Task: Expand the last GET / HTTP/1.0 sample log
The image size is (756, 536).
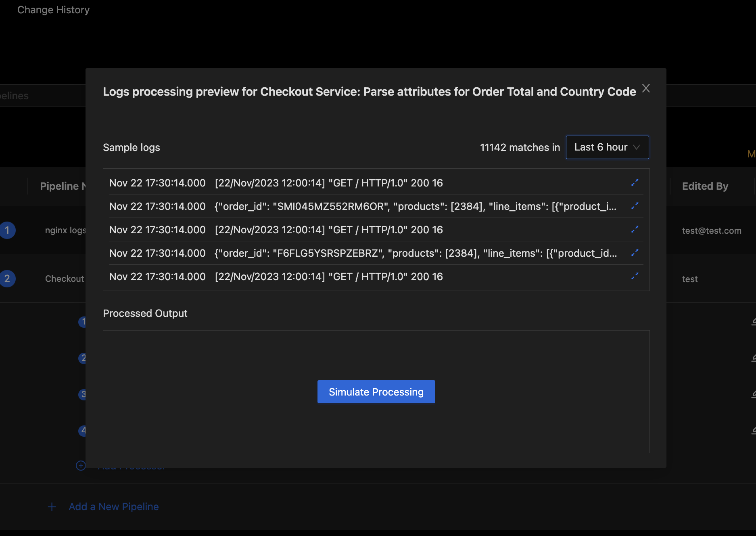Action: point(635,276)
